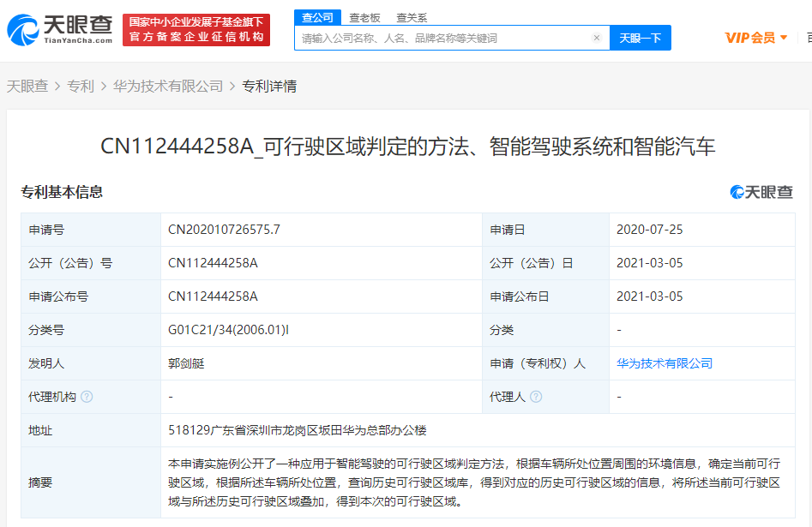Switch to the 查关系 search tab
This screenshot has height=527, width=812.
pos(411,16)
